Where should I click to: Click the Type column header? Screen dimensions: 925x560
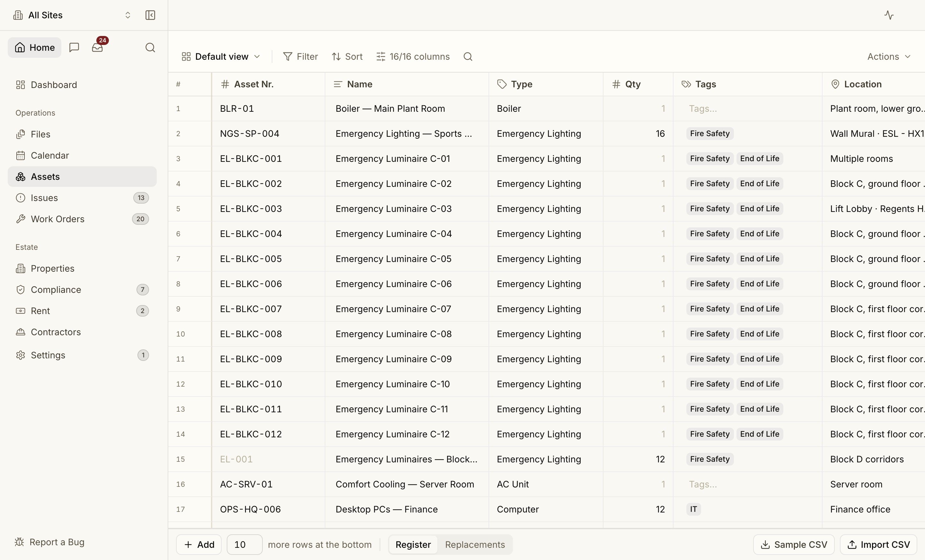546,84
